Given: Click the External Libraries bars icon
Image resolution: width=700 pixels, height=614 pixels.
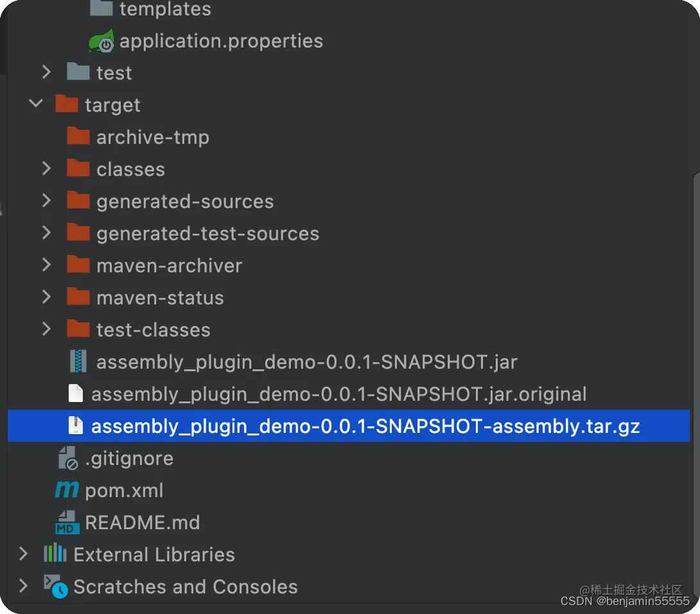Looking at the screenshot, I should click(55, 553).
